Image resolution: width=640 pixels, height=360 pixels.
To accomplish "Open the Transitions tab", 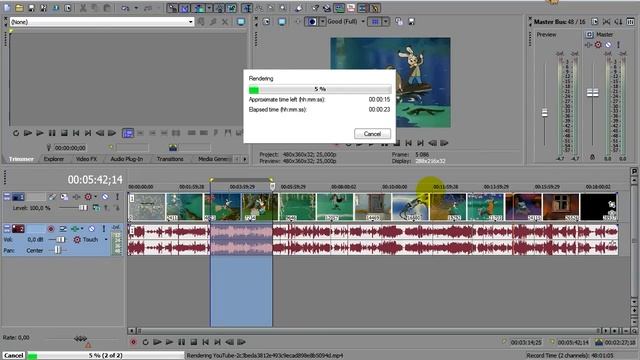I will (170, 159).
